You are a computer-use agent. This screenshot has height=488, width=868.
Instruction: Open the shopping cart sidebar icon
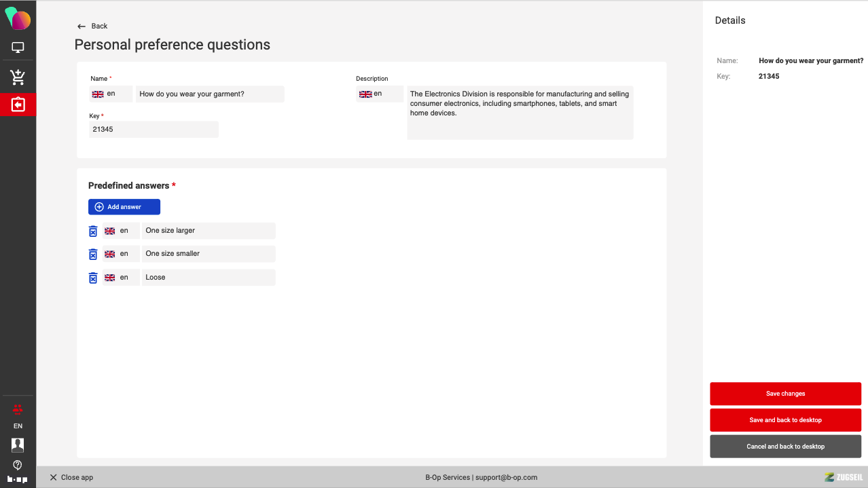(18, 77)
